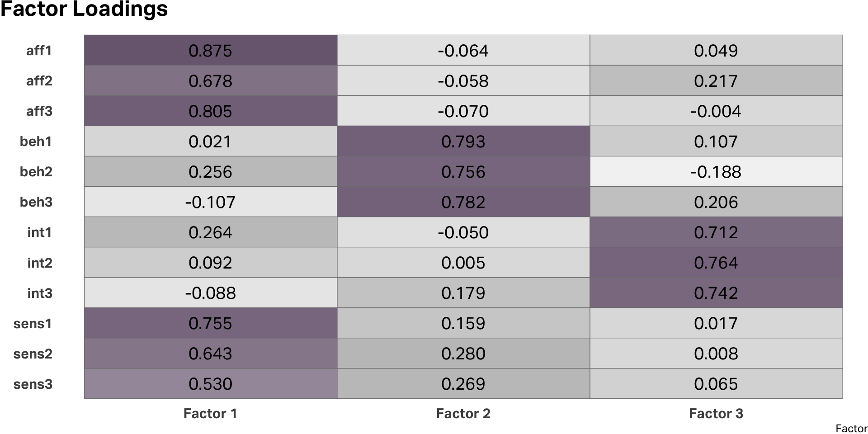Select the 0.678 loading cell for aff2
This screenshot has height=434, width=868.
pos(210,81)
